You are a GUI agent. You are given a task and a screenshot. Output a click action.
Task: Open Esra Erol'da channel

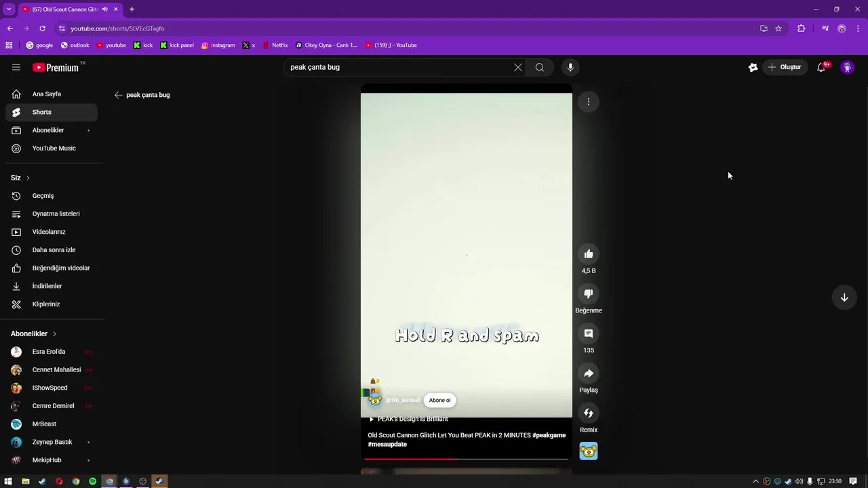52,352
